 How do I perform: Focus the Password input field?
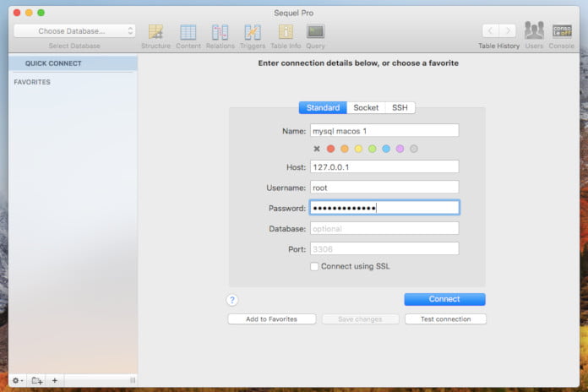click(x=384, y=208)
